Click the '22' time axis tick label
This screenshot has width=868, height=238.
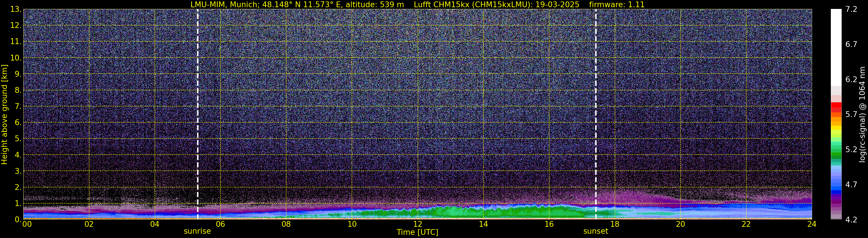(x=746, y=224)
